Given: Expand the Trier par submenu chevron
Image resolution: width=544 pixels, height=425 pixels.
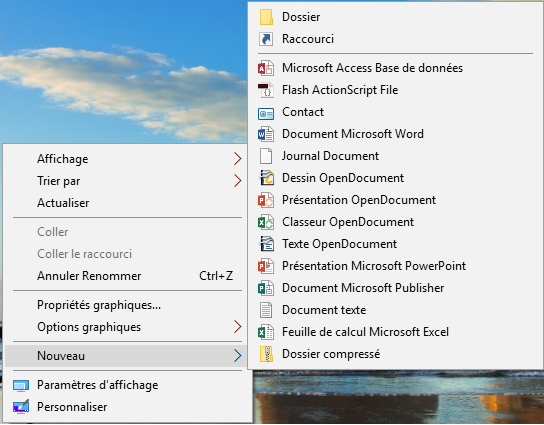Looking at the screenshot, I should tap(237, 181).
